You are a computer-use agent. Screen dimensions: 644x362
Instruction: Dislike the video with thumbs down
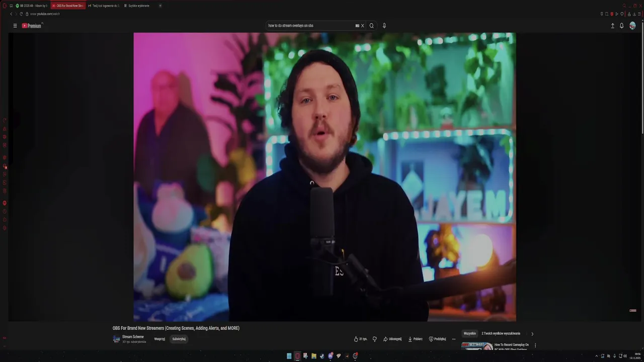pyautogui.click(x=374, y=339)
